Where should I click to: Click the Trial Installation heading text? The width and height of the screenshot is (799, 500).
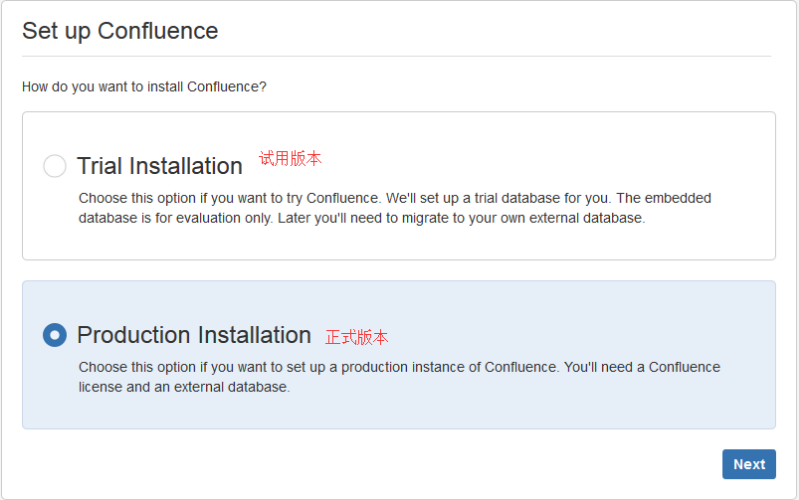159,166
